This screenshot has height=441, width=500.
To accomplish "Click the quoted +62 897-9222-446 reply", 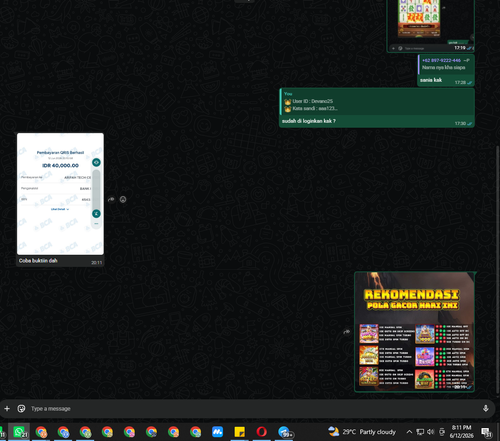I will tap(446, 64).
